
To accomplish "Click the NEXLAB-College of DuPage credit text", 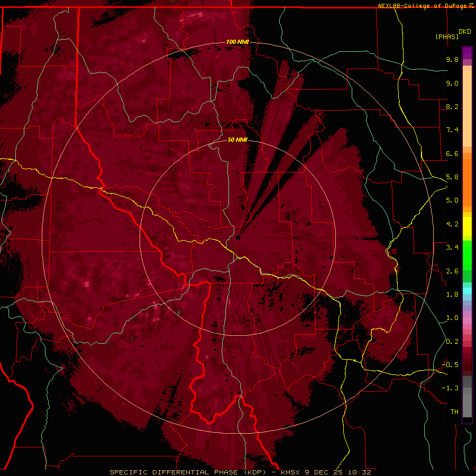I will click(423, 6).
